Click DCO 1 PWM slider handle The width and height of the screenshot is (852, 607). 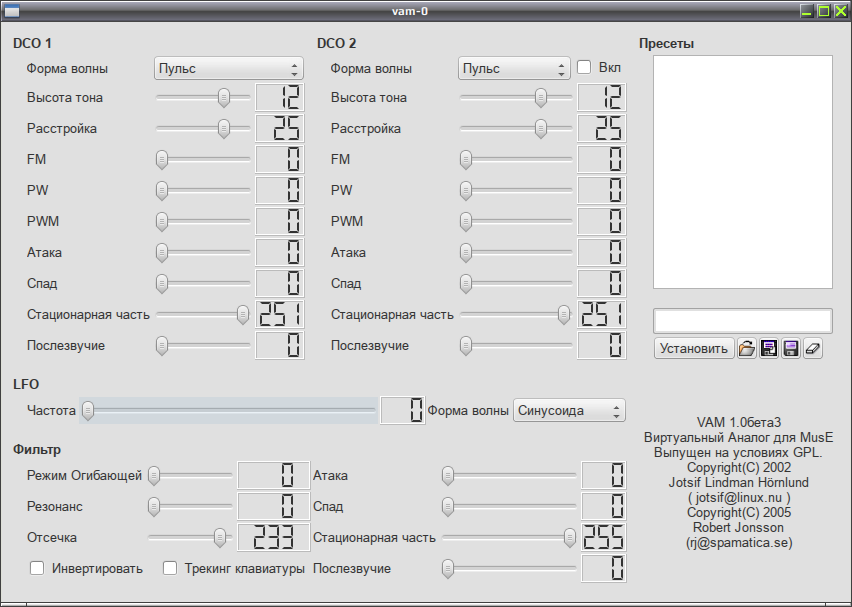pos(162,222)
